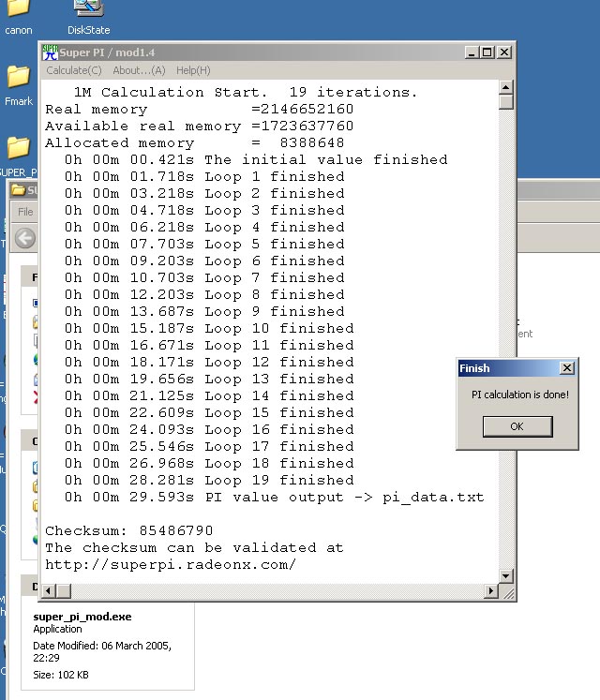600x700 pixels.
Task: Open the About...(A) menu
Action: click(x=139, y=70)
